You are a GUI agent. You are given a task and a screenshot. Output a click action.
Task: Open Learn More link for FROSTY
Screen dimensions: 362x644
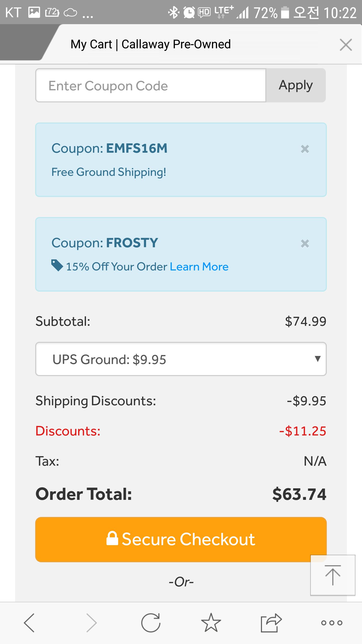(x=199, y=267)
